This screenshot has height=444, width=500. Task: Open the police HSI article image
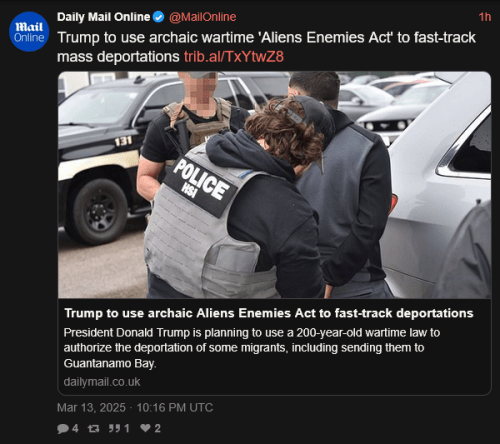[x=274, y=185]
